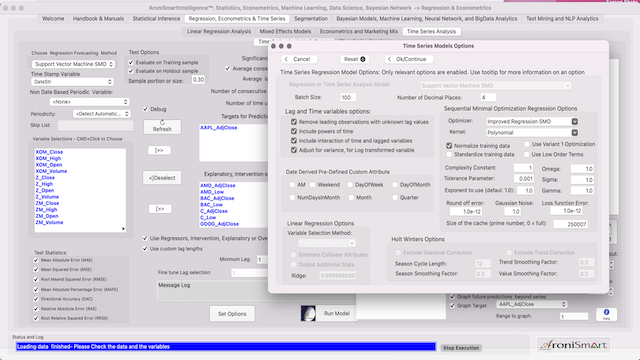Open Linear Regression Analysis sub-tab
This screenshot has width=640, height=360.
click(219, 31)
